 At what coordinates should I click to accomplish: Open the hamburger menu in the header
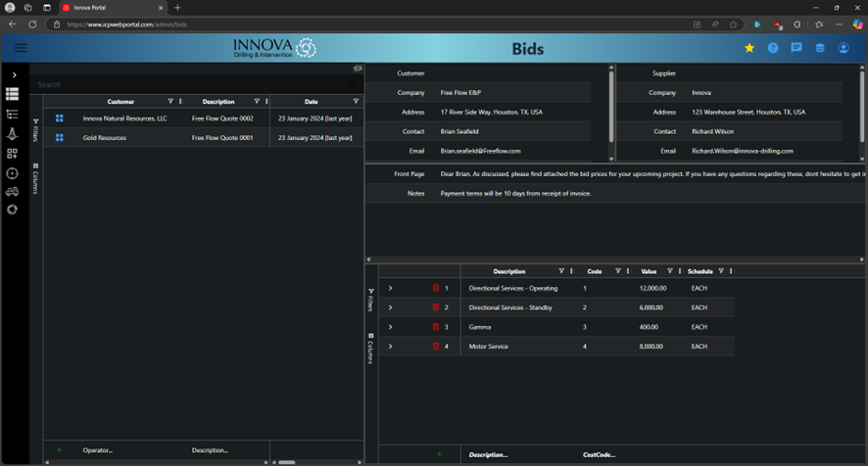point(21,48)
